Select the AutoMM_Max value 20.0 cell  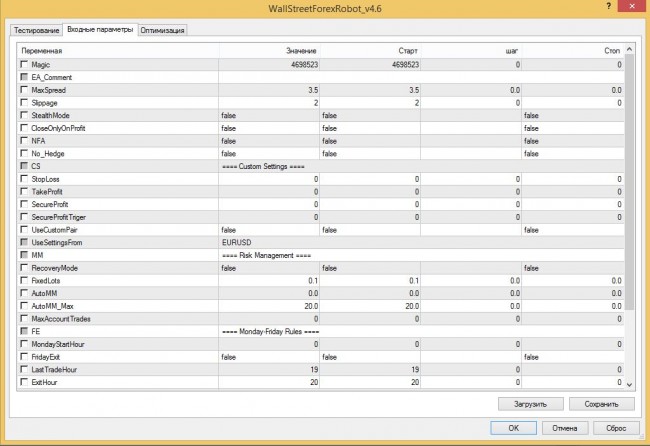(x=269, y=306)
